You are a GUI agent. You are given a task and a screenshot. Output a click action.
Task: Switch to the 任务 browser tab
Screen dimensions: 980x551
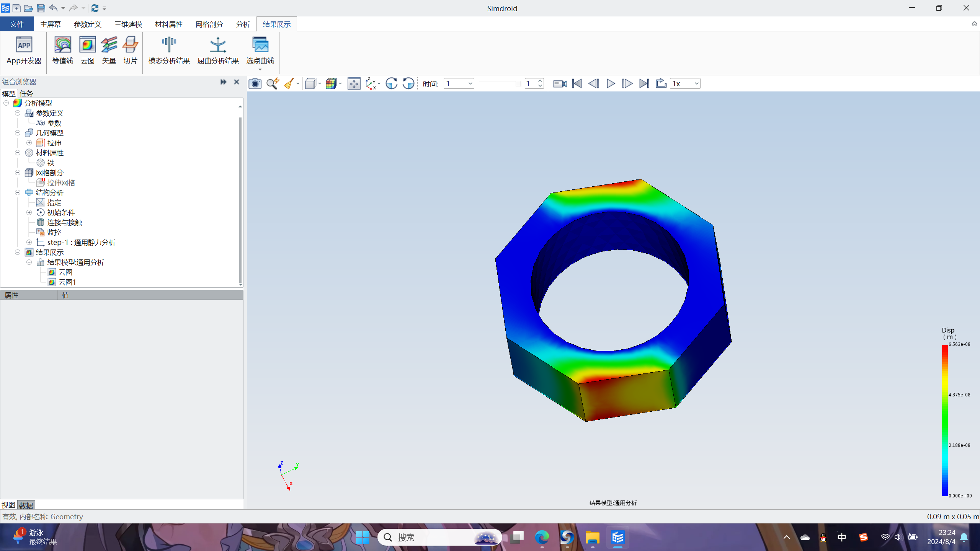pos(26,93)
